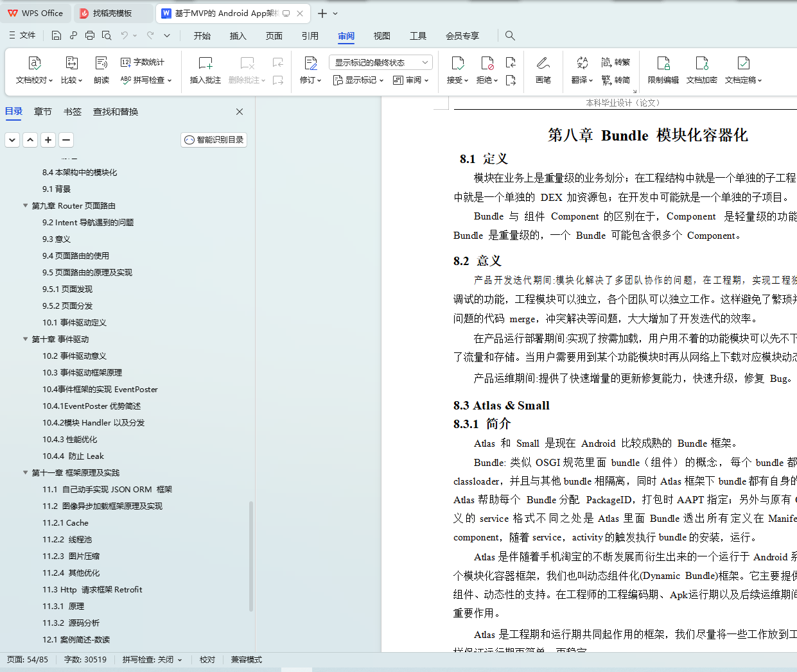Switch to the 视图 ribbon tab
797x672 pixels.
[x=382, y=36]
